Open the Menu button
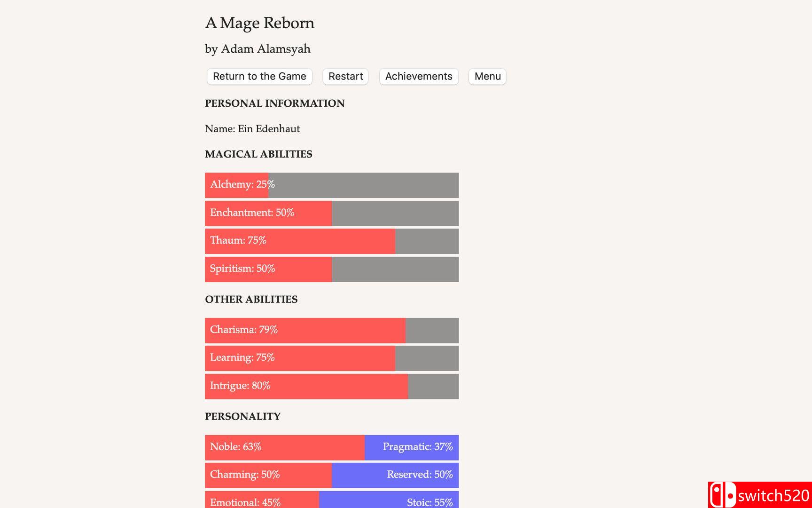The height and width of the screenshot is (508, 812). pos(487,76)
